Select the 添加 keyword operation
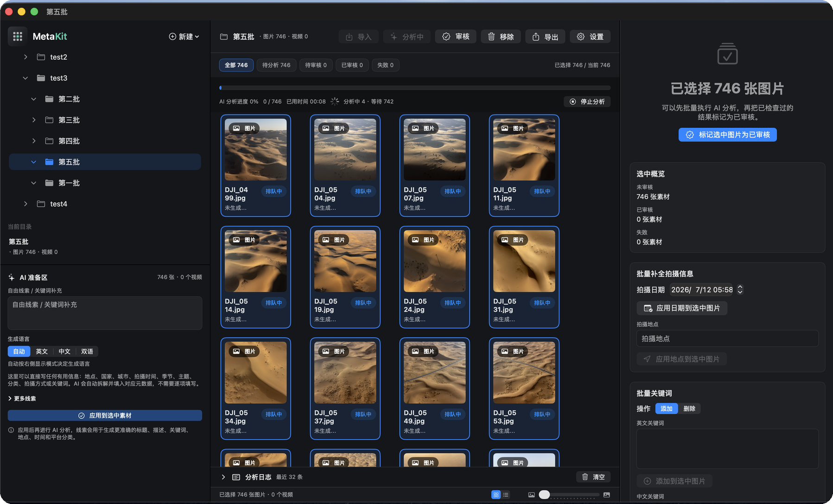 (667, 409)
